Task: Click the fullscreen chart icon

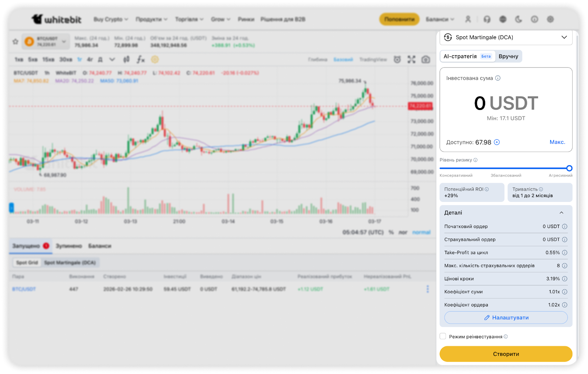Action: click(411, 60)
